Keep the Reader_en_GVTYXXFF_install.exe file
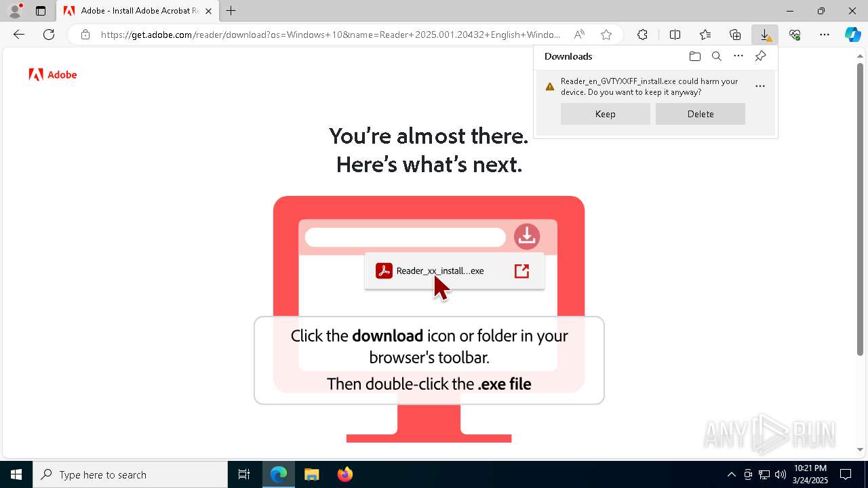868x488 pixels. point(605,114)
